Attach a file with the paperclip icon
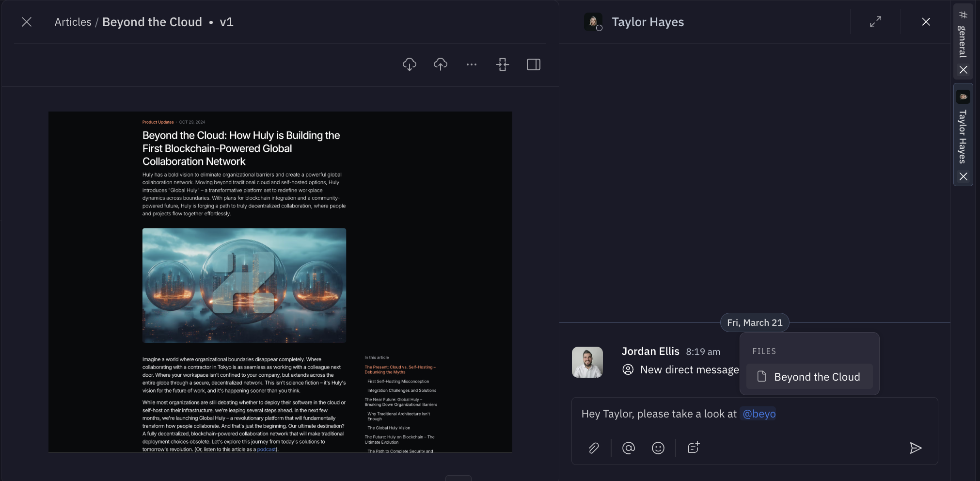 [x=593, y=448]
